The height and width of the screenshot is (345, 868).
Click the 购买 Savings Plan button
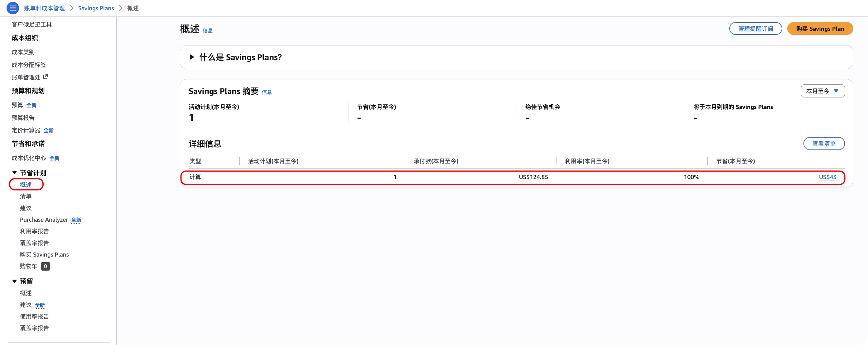819,29
